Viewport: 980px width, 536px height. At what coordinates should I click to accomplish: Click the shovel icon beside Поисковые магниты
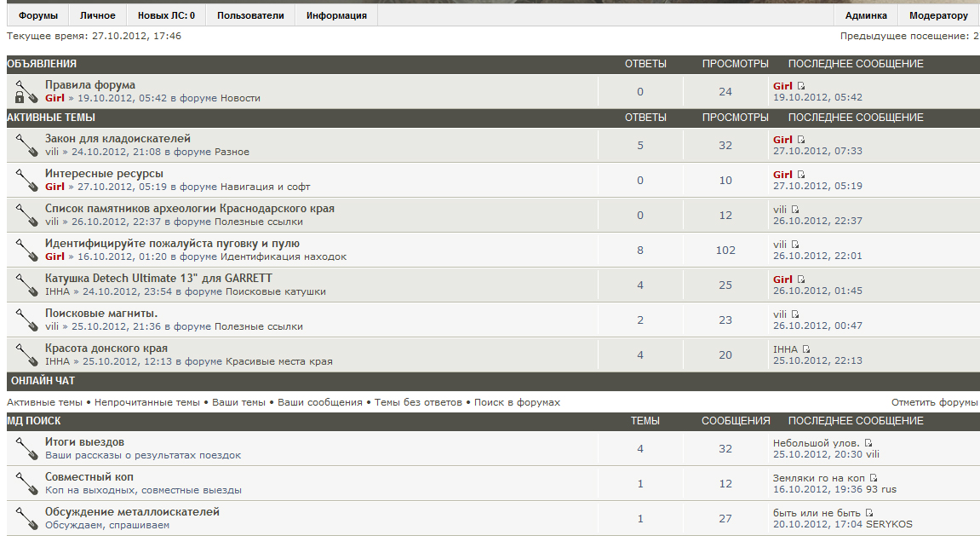point(26,320)
